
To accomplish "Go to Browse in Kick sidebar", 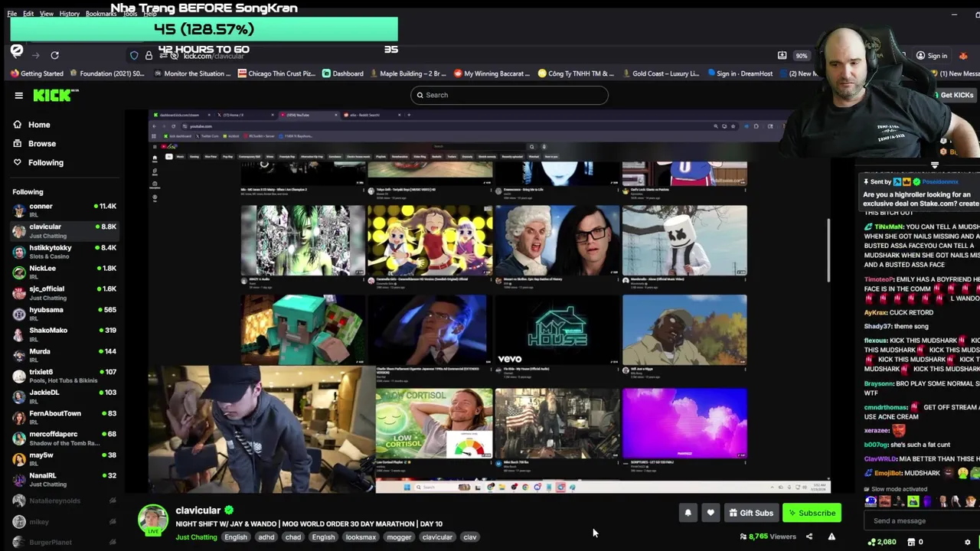I will [42, 144].
